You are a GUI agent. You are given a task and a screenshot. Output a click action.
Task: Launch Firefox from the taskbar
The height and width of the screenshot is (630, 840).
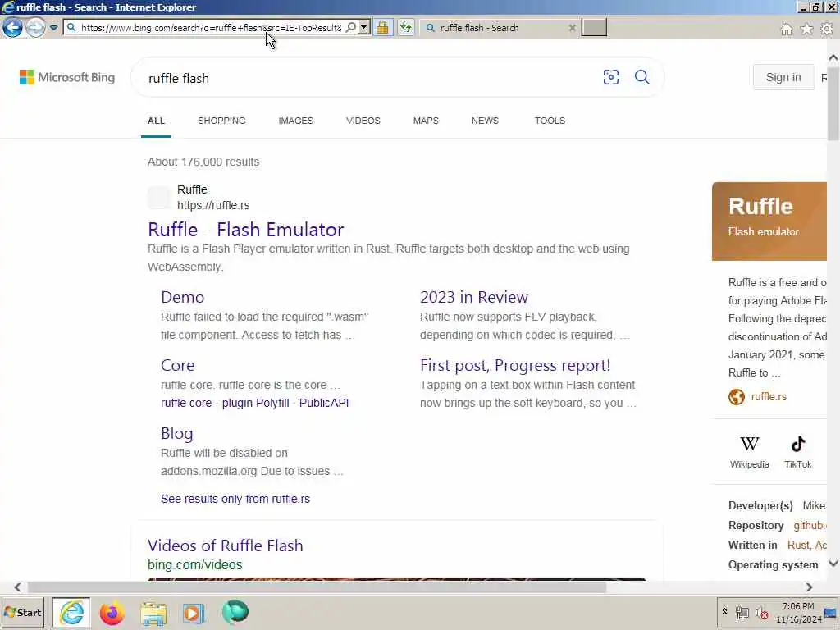pyautogui.click(x=112, y=612)
